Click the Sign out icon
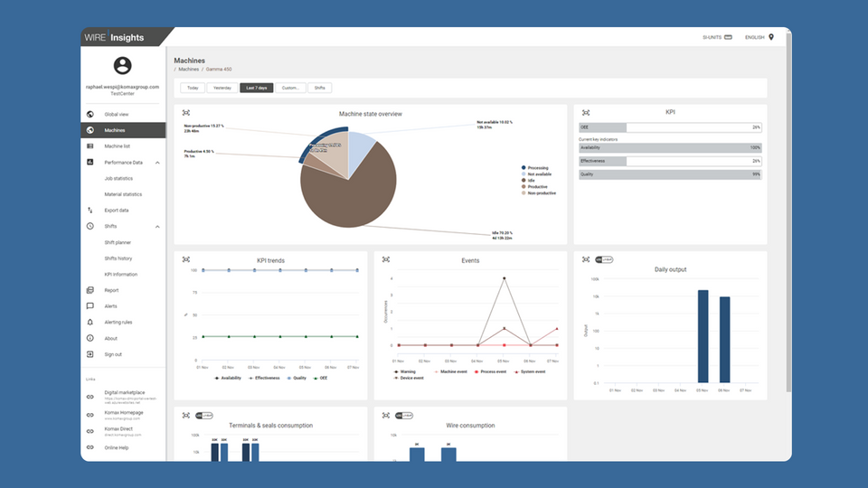The image size is (868, 488). (90, 354)
